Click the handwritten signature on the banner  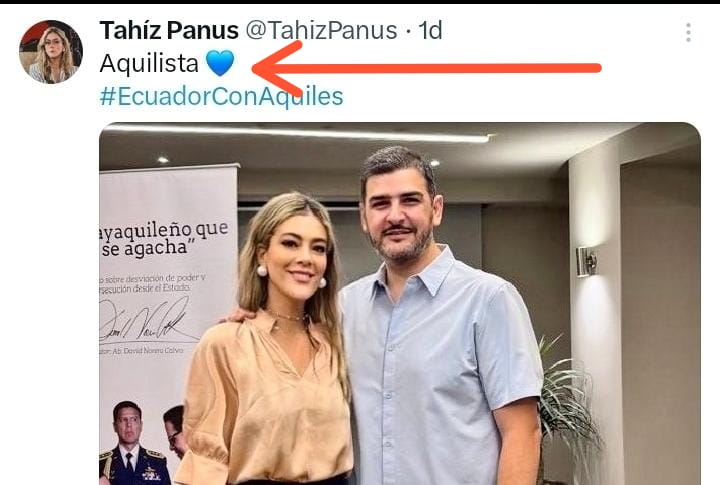pyautogui.click(x=147, y=321)
